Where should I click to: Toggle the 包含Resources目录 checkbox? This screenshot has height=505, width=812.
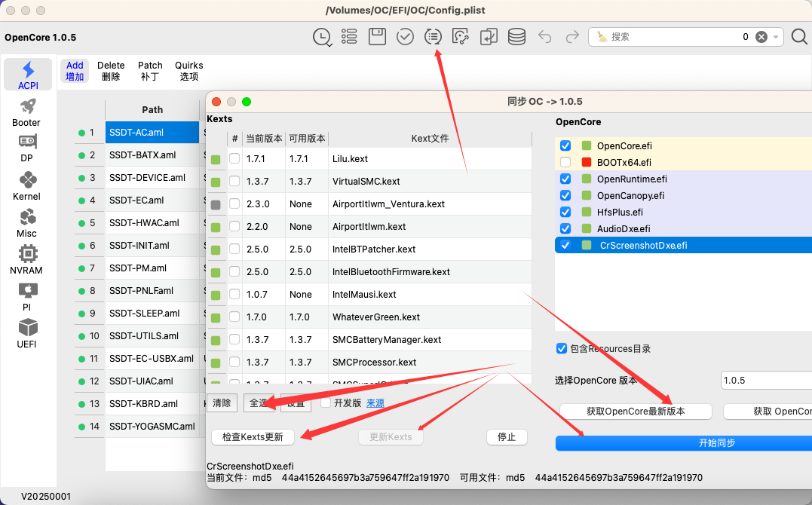[561, 348]
